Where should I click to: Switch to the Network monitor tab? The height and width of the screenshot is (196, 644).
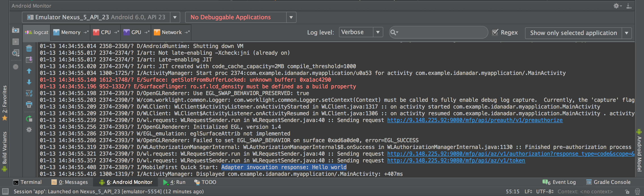coord(171,32)
